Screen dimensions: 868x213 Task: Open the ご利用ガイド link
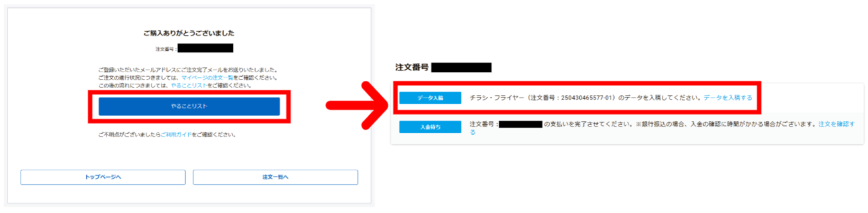(x=176, y=135)
